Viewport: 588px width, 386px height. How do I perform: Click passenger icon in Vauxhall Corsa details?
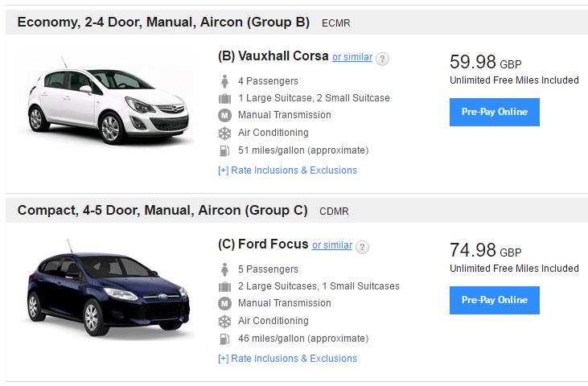tap(224, 81)
